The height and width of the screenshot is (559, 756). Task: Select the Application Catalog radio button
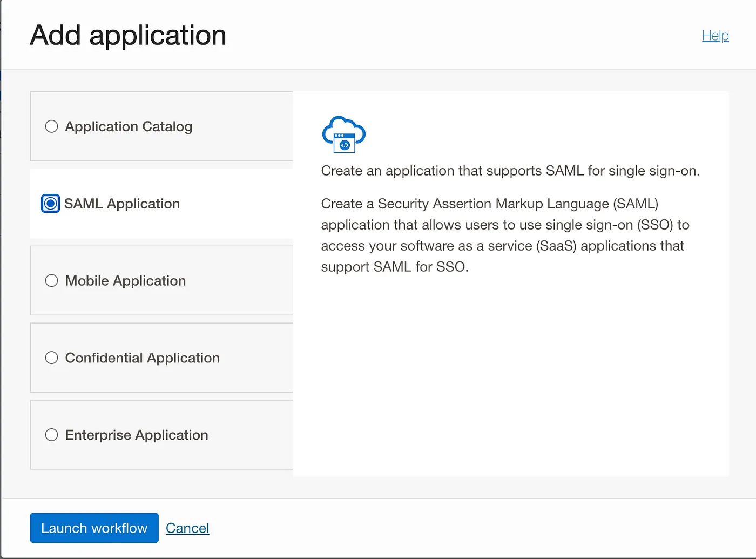(51, 126)
